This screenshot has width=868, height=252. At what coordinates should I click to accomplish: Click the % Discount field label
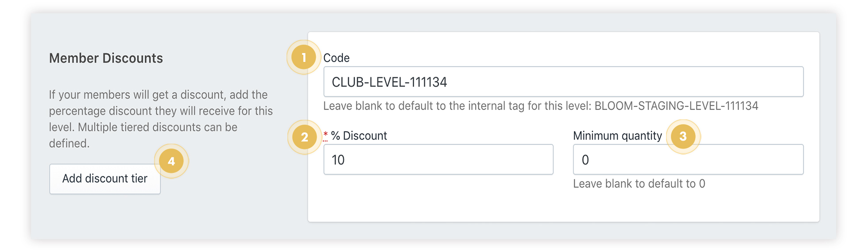359,136
